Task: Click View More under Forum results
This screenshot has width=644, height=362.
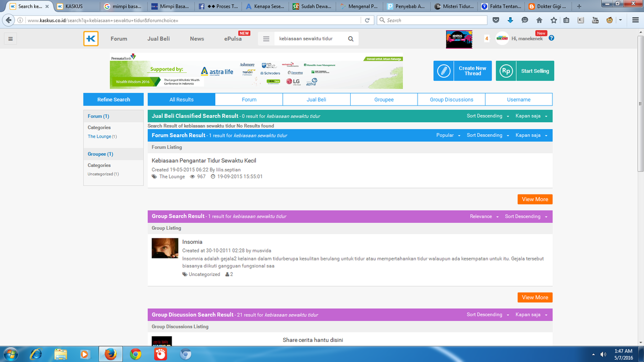Action: point(535,200)
